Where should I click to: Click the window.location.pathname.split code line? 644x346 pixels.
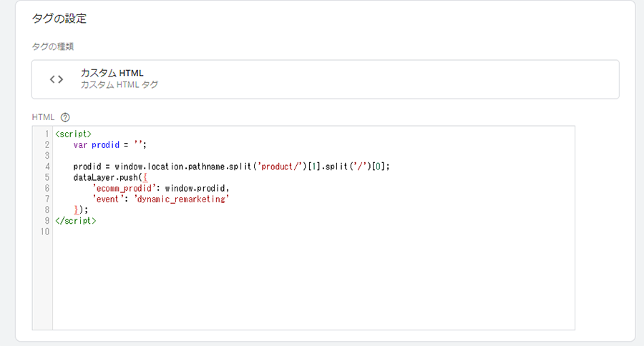(231, 167)
